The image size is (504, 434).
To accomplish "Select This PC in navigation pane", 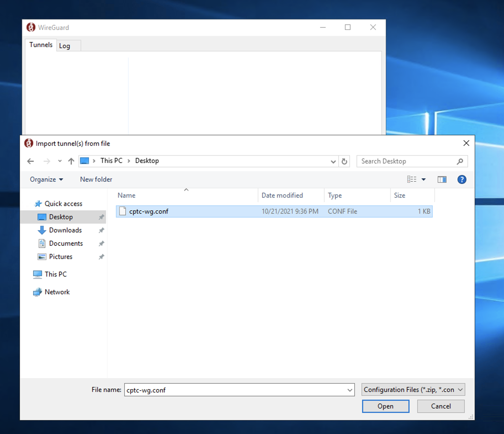I will (56, 274).
